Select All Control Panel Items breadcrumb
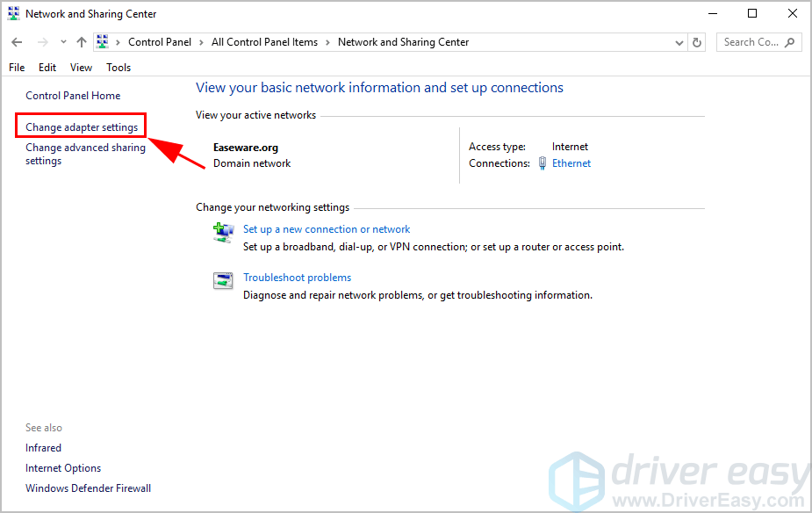Viewport: 812px width, 513px height. click(x=264, y=42)
